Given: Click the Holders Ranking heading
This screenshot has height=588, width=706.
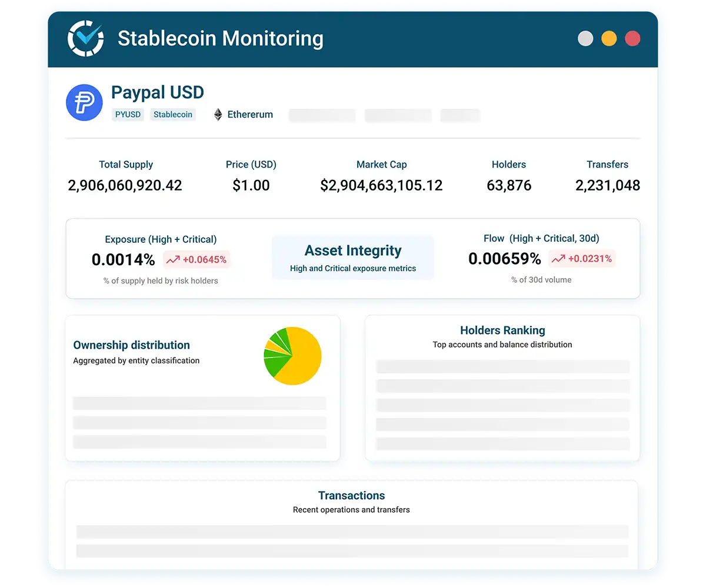Looking at the screenshot, I should (x=502, y=330).
